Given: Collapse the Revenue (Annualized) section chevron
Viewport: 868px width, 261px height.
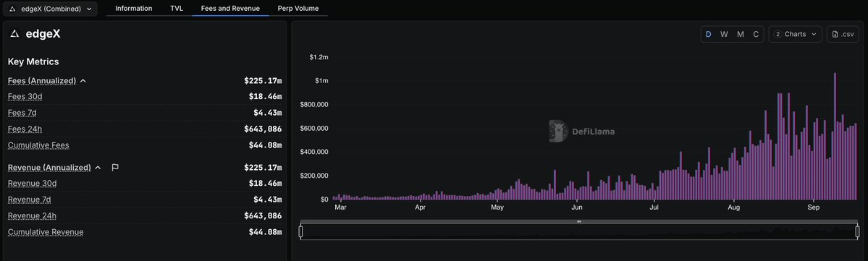Looking at the screenshot, I should pyautogui.click(x=98, y=168).
